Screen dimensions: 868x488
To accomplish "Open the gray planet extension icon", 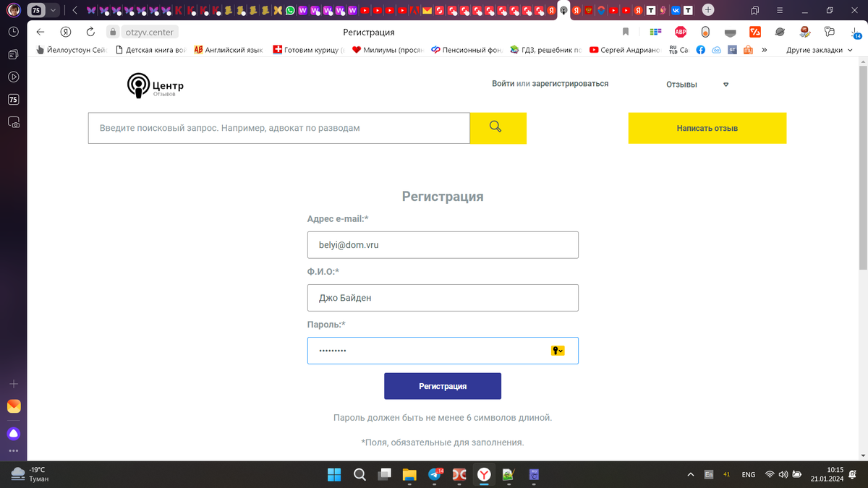I will tap(780, 32).
